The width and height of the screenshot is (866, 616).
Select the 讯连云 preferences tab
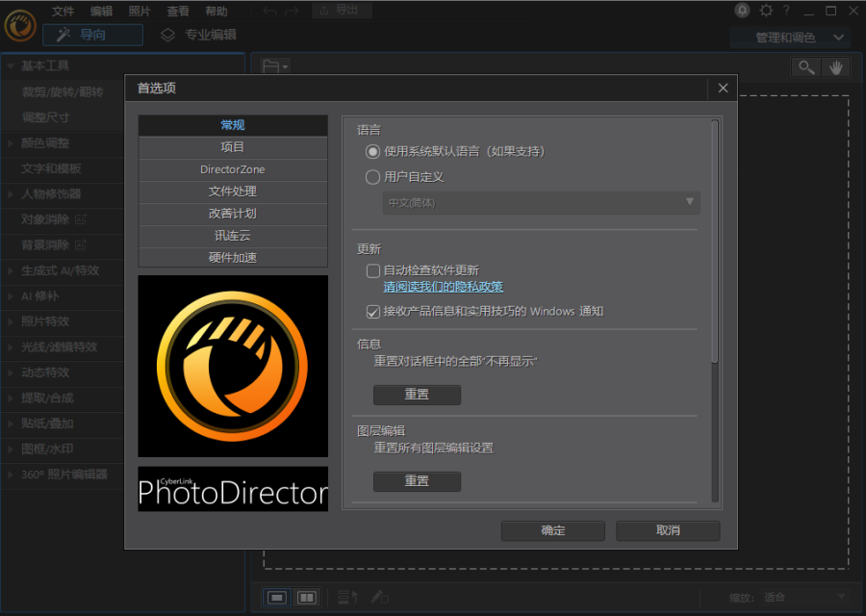[x=233, y=236]
